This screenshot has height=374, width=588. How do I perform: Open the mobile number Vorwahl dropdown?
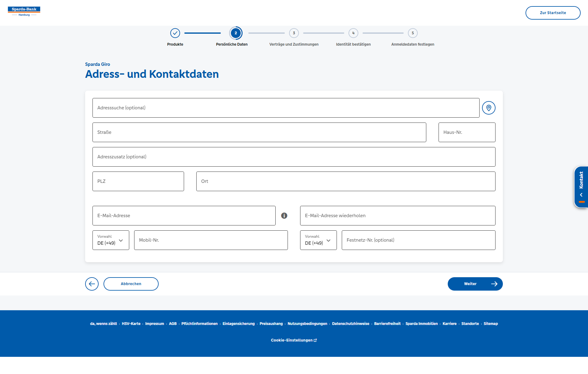click(111, 240)
